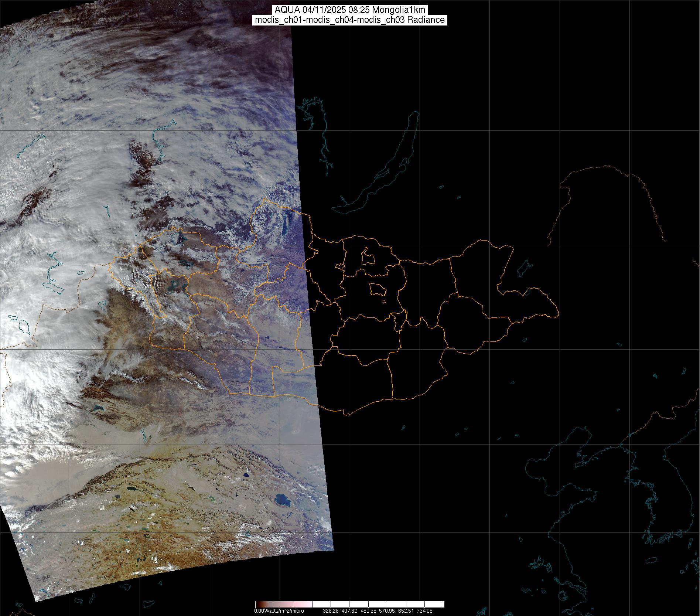The image size is (700, 616).
Task: Select the 652.51 colorbar tick value
Action: (x=406, y=611)
